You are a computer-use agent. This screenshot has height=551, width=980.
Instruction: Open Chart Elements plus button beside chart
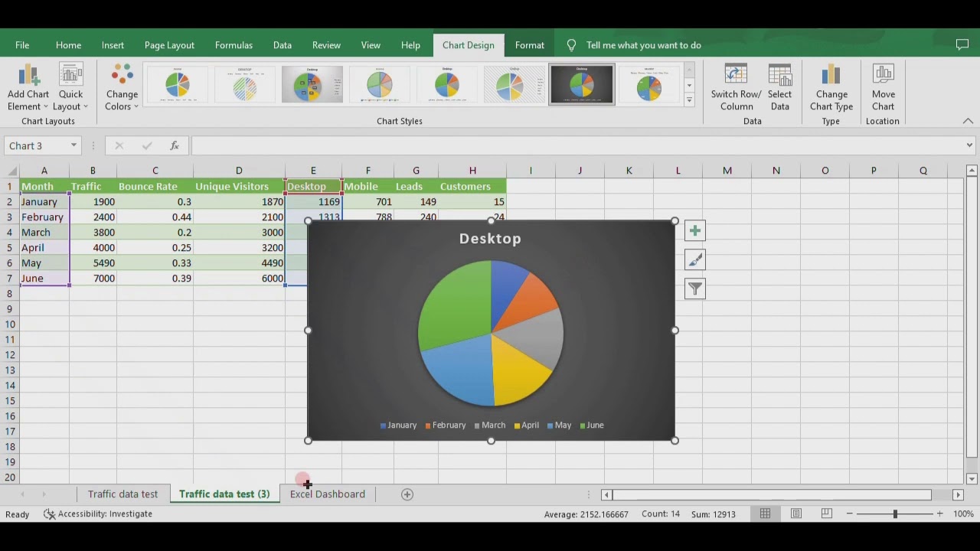[694, 231]
